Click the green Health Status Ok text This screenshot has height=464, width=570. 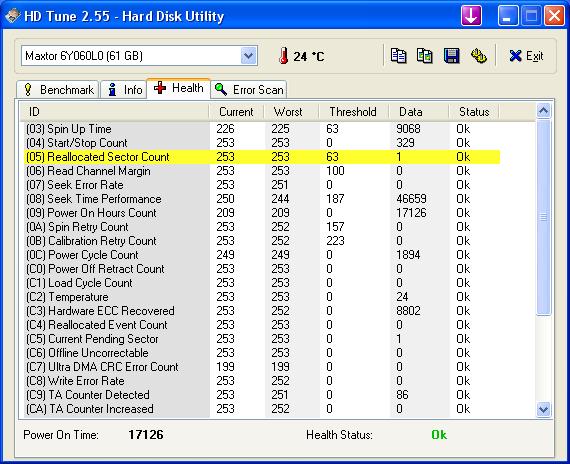pos(439,435)
